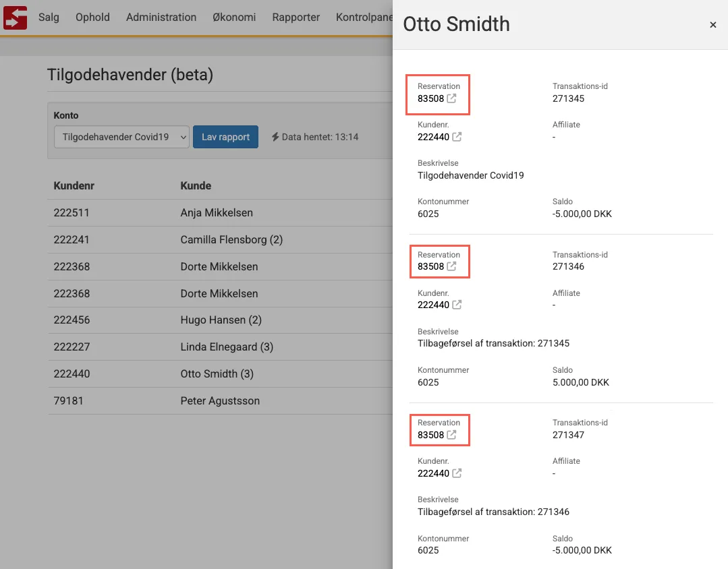
Task: Open the Administration menu
Action: [161, 18]
